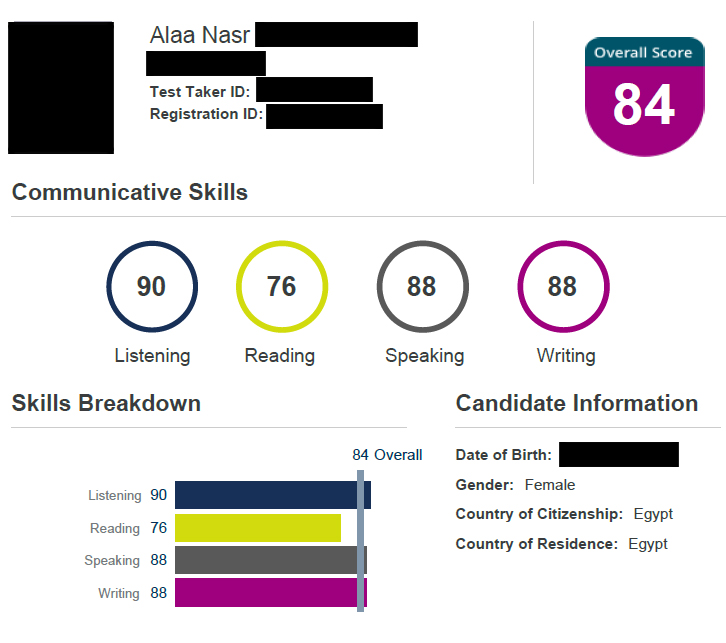Click the Country of Residence label
The width and height of the screenshot is (726, 643).
click(537, 544)
